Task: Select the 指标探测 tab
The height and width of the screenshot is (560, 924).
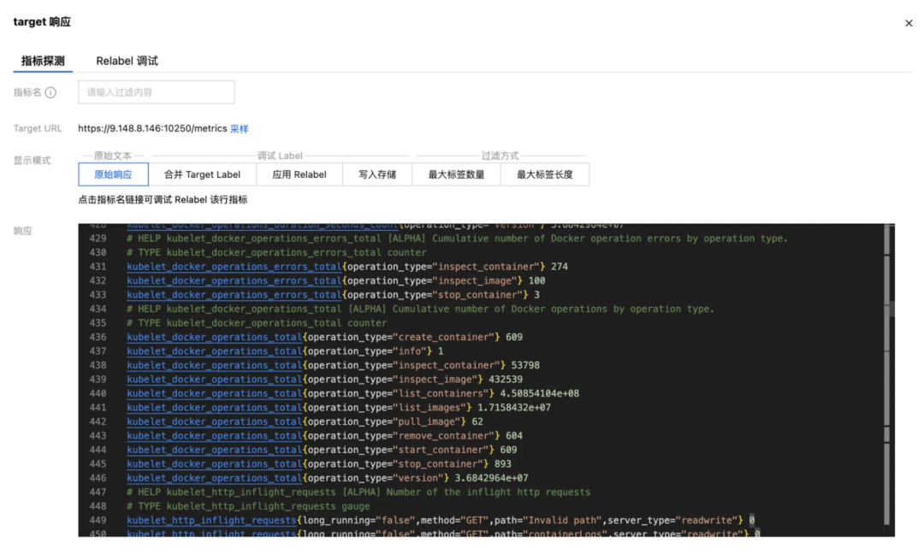Action: (x=43, y=61)
